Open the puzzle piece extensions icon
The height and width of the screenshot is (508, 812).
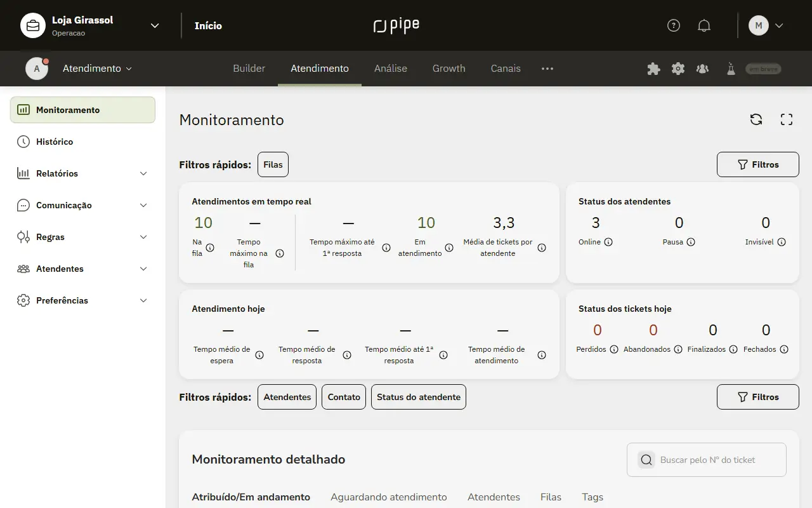653,69
